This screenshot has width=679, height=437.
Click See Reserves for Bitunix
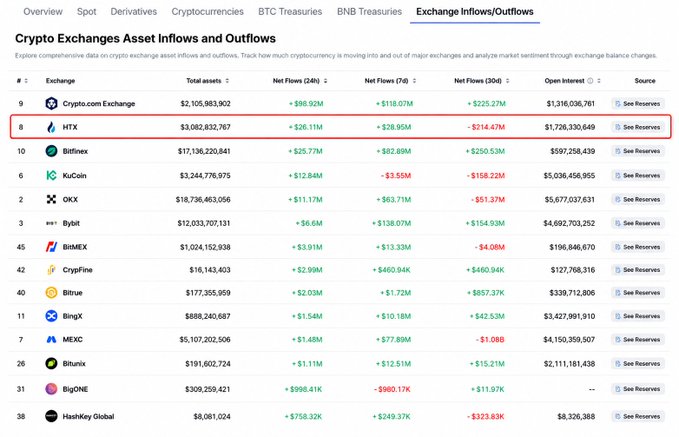[638, 363]
